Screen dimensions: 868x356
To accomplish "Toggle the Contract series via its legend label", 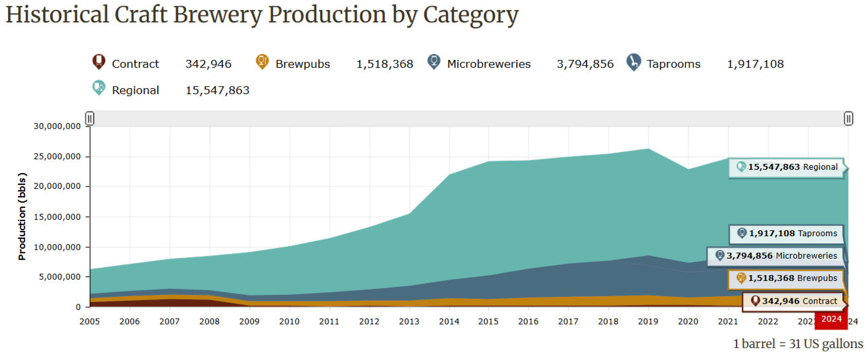I will pyautogui.click(x=135, y=64).
